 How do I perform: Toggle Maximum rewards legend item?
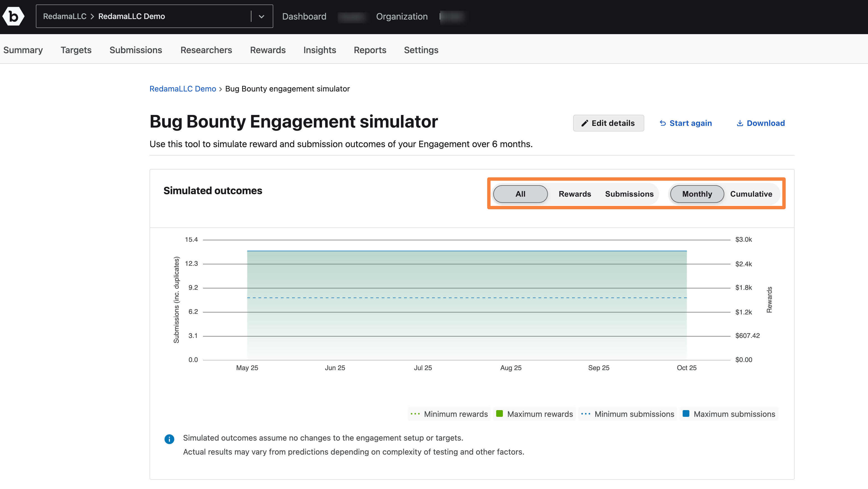coord(535,414)
